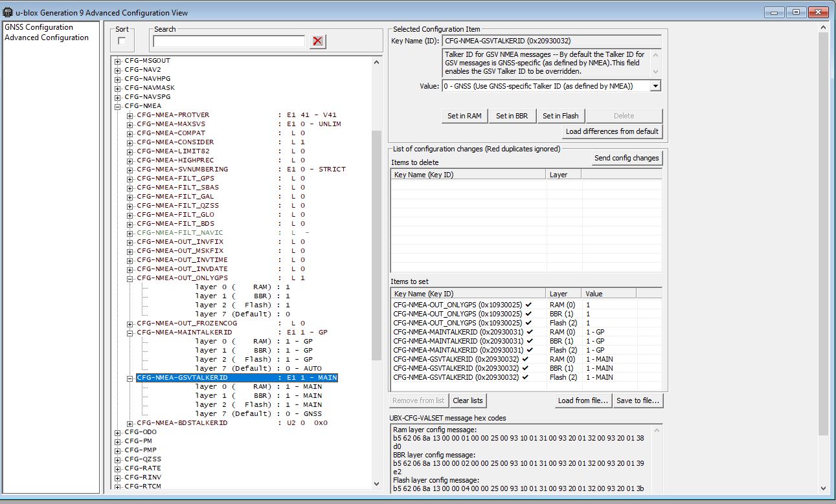Expand the CFG-MSGOUT tree node

118,61
